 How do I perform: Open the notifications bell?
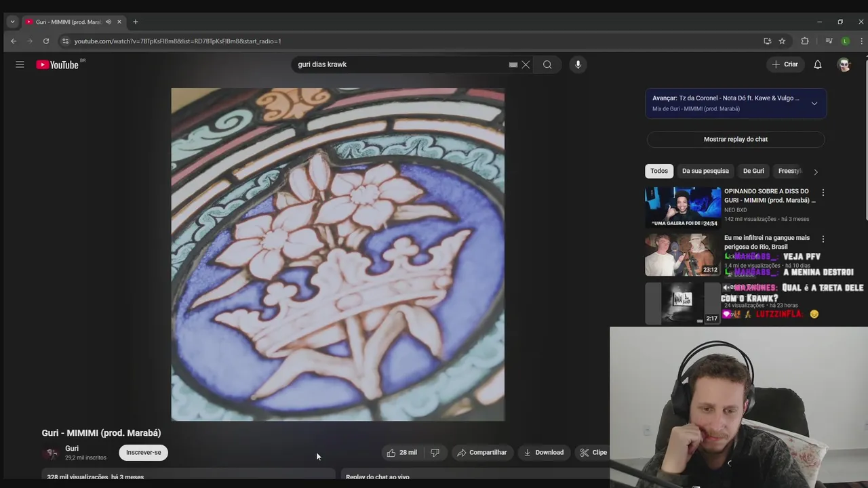point(818,64)
